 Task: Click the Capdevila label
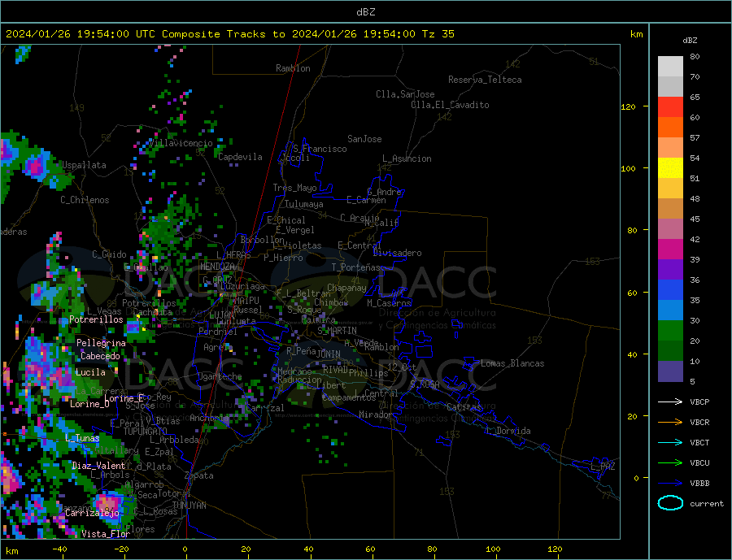pyautogui.click(x=241, y=157)
